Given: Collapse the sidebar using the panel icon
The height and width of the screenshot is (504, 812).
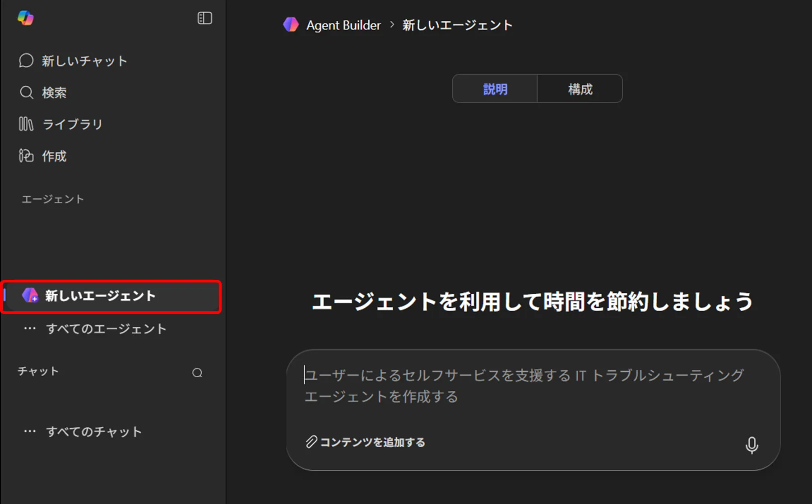Looking at the screenshot, I should [x=204, y=18].
